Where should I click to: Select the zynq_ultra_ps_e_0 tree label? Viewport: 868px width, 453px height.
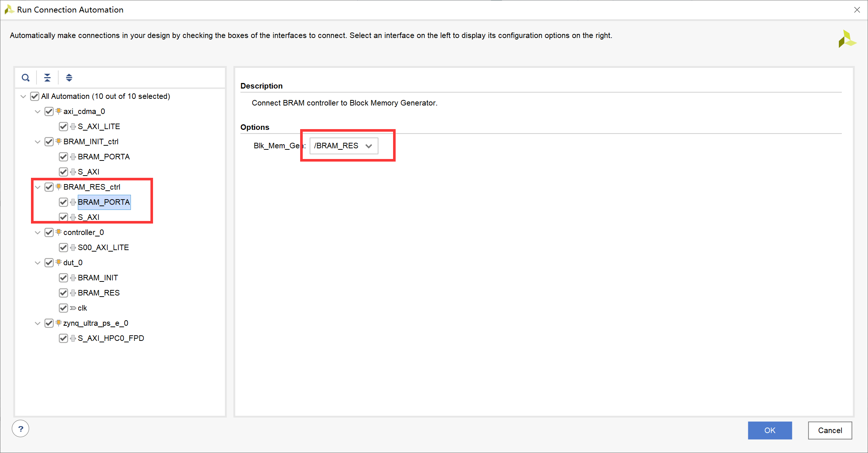(x=96, y=323)
